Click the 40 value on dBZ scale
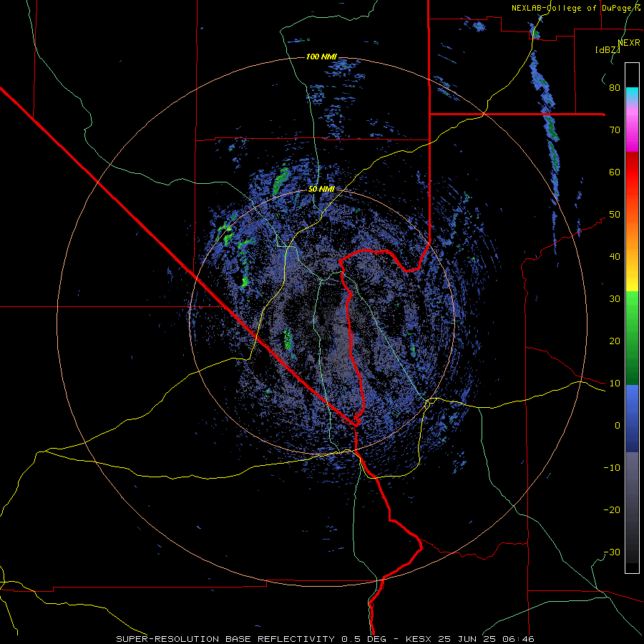This screenshot has width=644, height=644. pyautogui.click(x=615, y=257)
